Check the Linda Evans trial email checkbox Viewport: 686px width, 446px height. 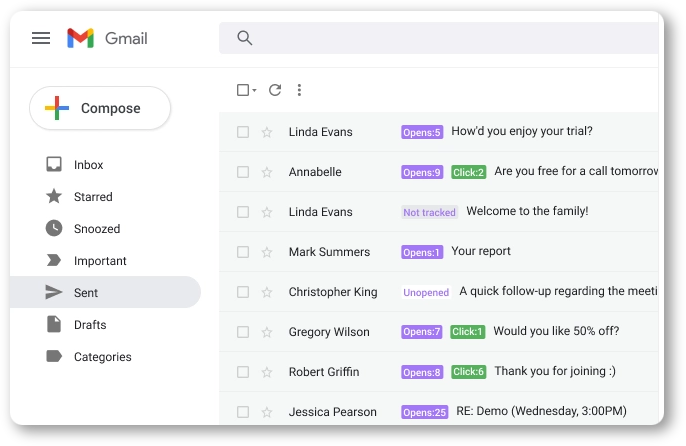pos(243,132)
